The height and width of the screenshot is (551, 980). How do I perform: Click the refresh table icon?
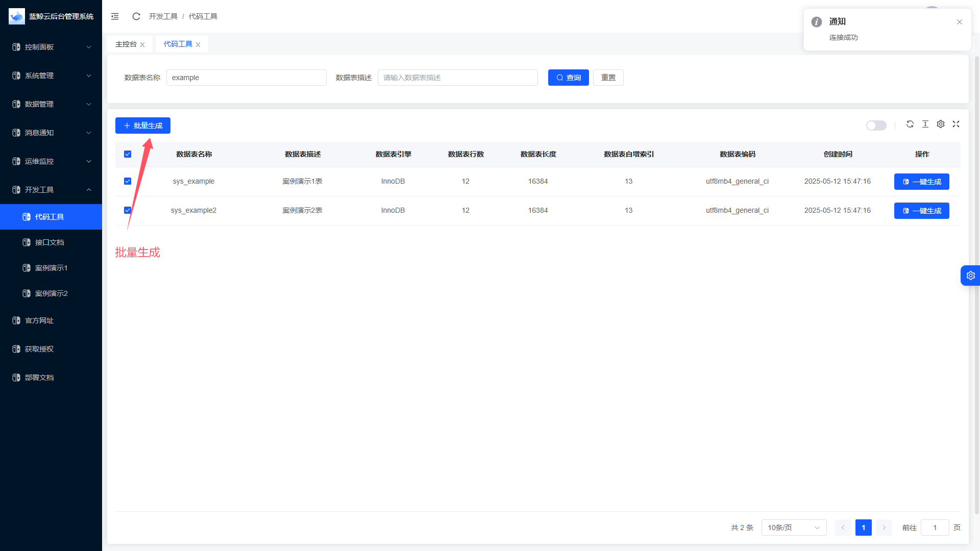pyautogui.click(x=910, y=124)
